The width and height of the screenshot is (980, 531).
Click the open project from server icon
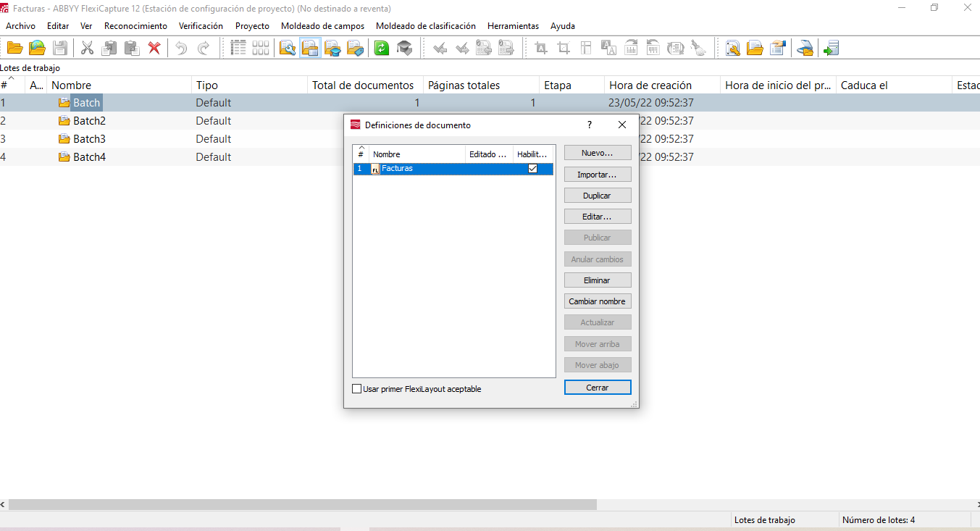point(37,48)
